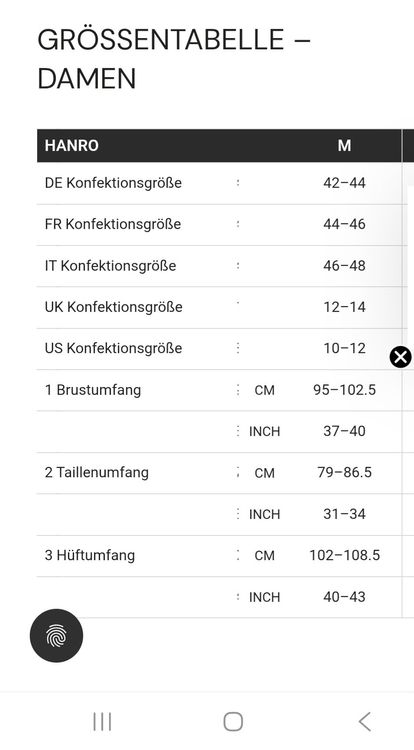
Task: Click the Grössentabelle – Damen heading
Action: [x=174, y=59]
